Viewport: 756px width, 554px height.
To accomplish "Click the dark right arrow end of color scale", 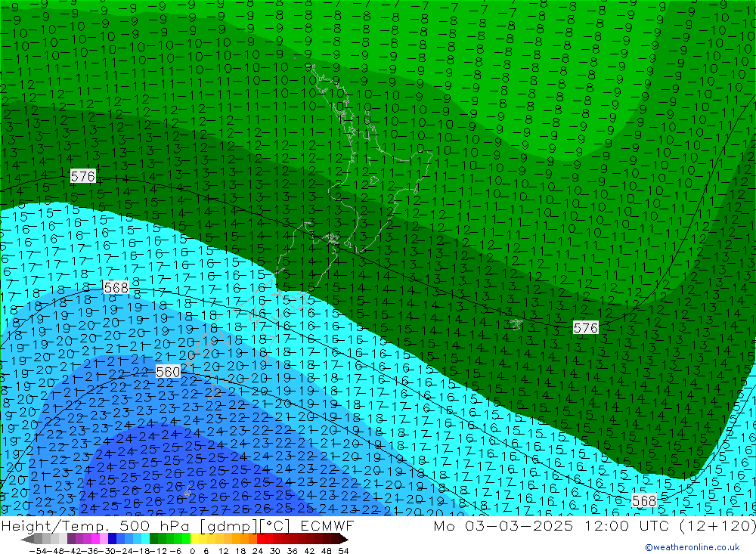I will (x=344, y=539).
